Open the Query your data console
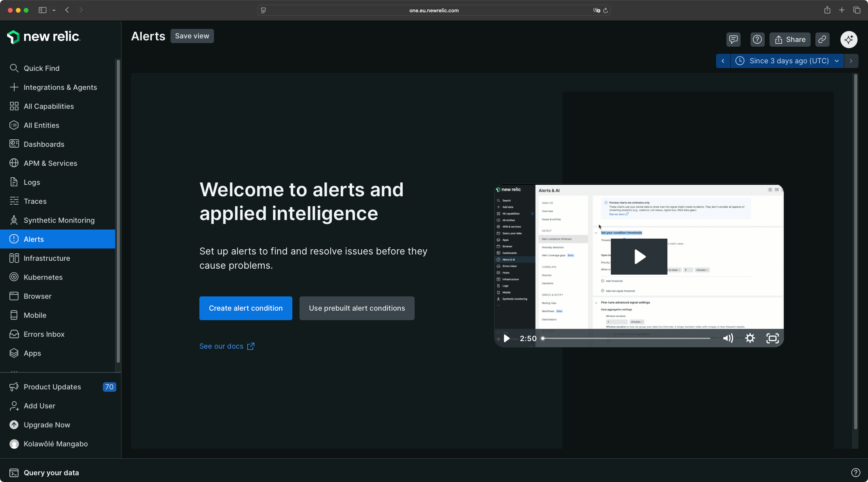This screenshot has height=482, width=868. pyautogui.click(x=51, y=473)
